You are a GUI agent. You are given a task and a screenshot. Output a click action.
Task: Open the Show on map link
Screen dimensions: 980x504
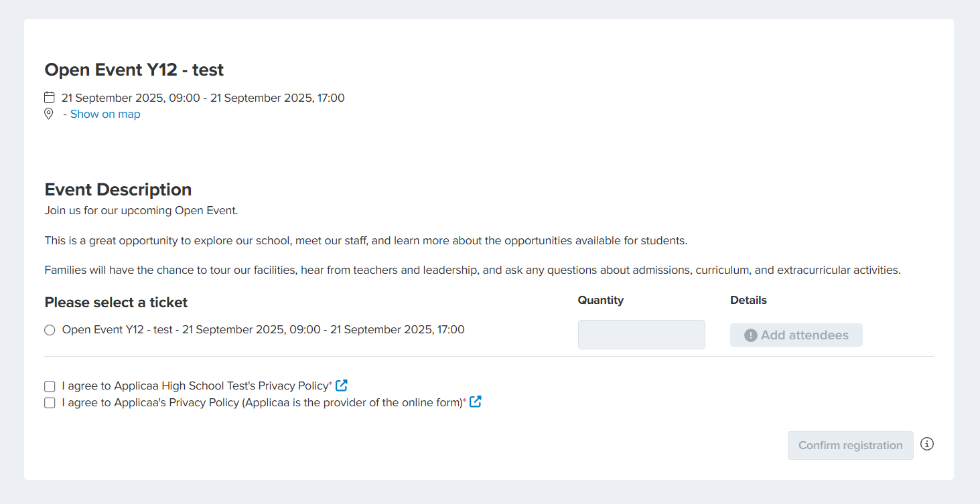tap(105, 114)
